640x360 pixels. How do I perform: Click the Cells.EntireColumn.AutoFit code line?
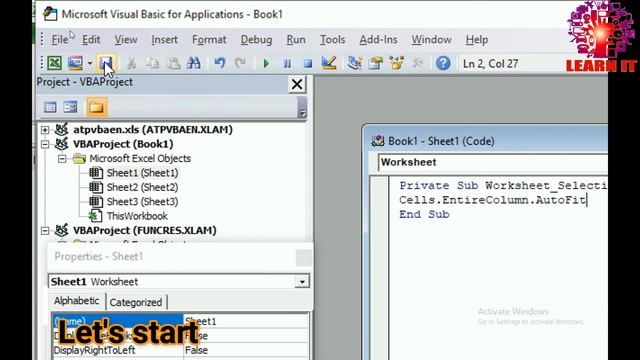click(x=493, y=200)
